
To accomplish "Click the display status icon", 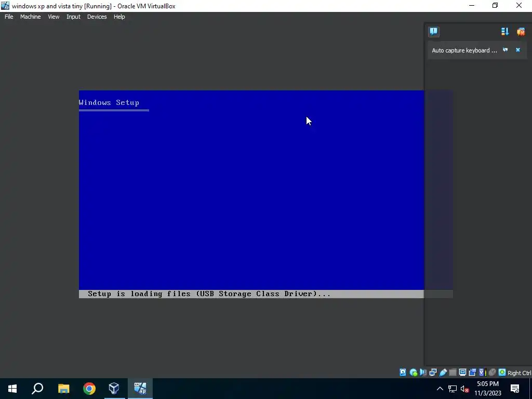I will tap(462, 373).
